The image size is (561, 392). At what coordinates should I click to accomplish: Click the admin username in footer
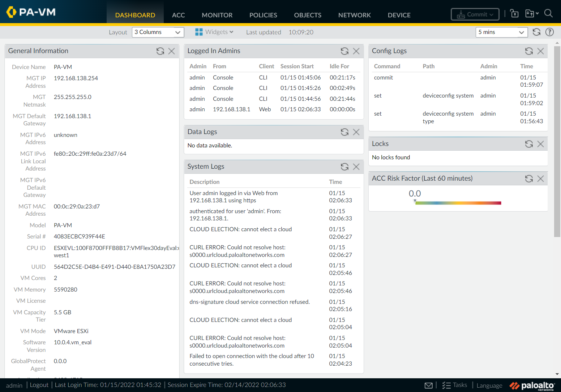[x=14, y=385]
